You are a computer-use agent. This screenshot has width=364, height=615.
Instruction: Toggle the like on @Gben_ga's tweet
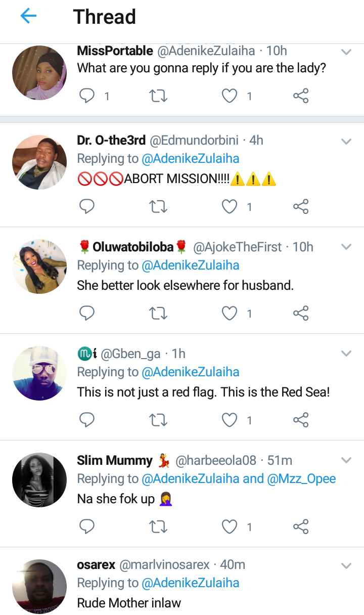tap(229, 420)
